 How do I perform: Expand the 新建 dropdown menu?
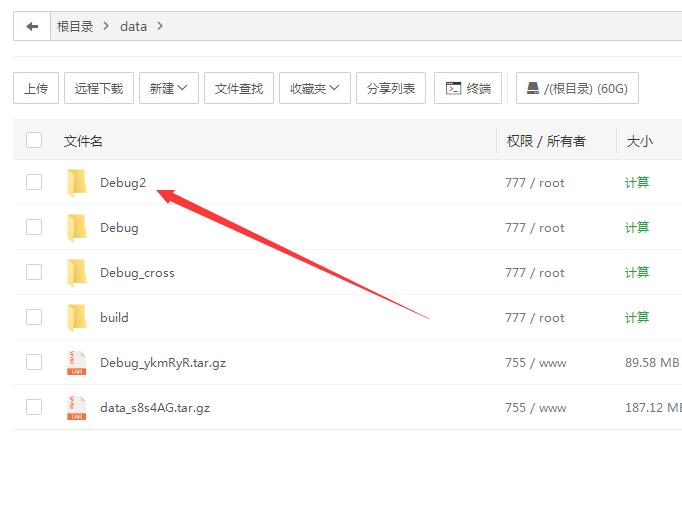[169, 88]
